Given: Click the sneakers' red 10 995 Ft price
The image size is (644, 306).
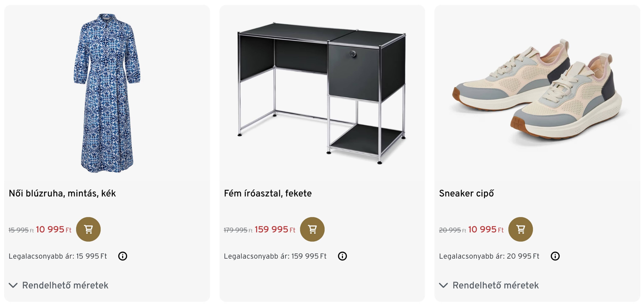Looking at the screenshot, I should 486,229.
